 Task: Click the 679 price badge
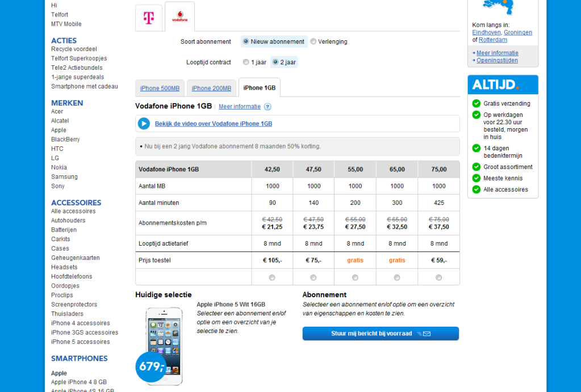(x=151, y=367)
